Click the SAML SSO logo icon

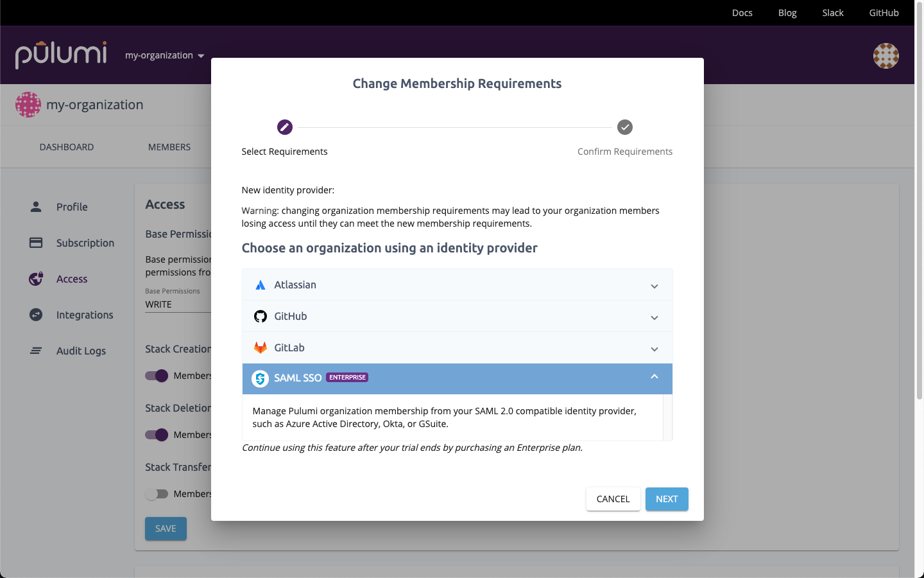260,378
